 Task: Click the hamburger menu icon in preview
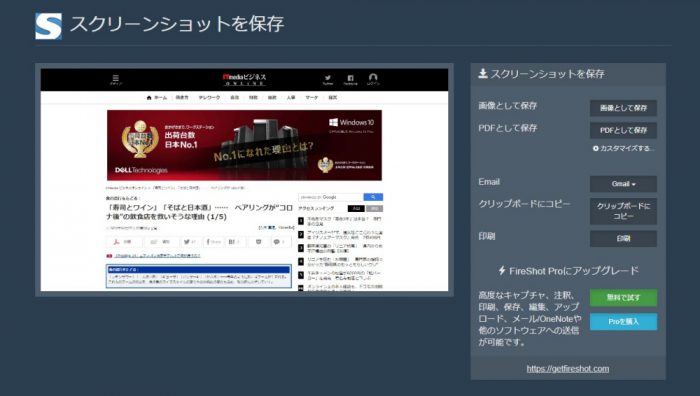[116, 79]
